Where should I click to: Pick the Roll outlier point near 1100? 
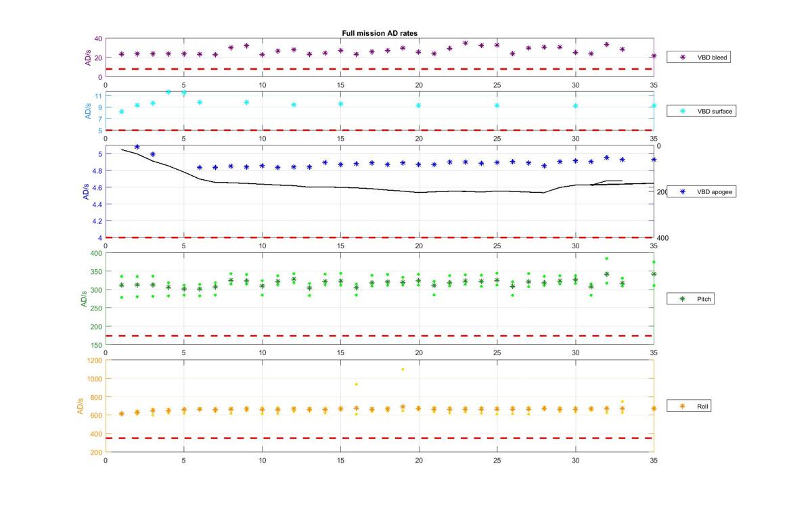click(403, 369)
